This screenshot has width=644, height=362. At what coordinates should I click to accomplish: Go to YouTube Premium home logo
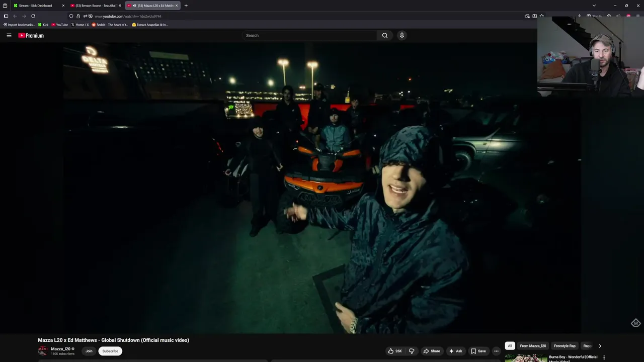tap(31, 35)
